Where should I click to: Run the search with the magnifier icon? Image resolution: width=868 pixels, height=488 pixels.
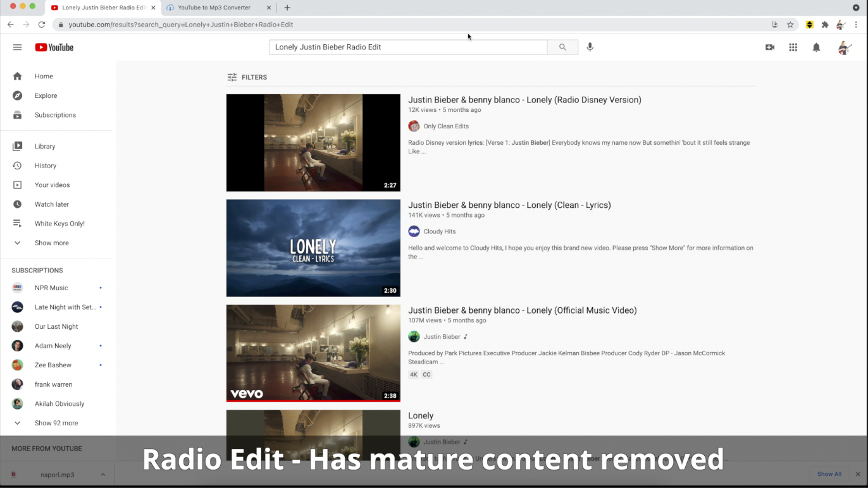click(562, 47)
